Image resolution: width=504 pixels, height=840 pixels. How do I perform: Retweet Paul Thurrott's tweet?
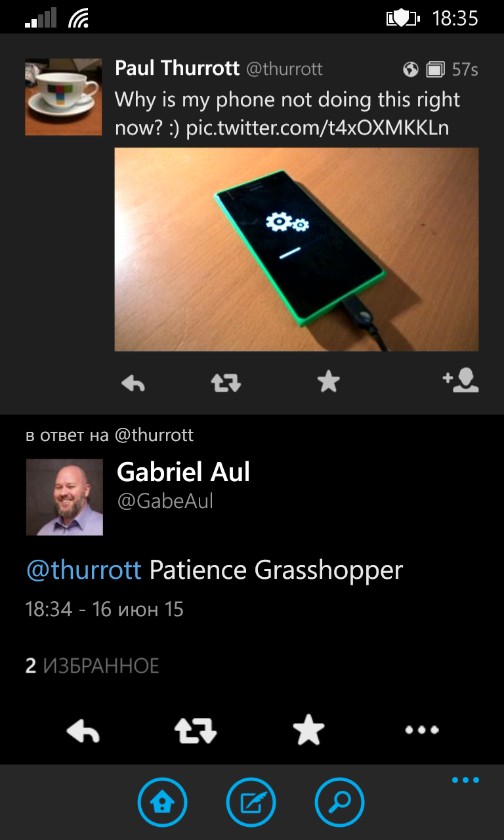tap(226, 383)
